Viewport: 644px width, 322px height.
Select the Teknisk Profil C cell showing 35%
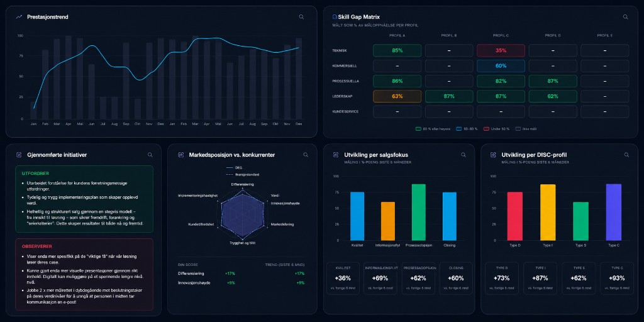pos(501,50)
